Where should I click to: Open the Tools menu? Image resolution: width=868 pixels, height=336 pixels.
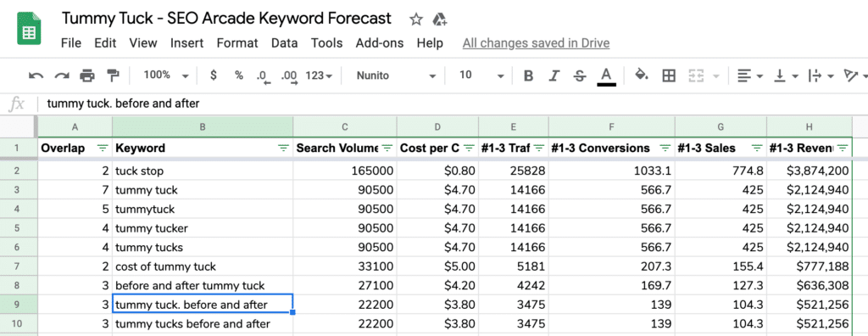[x=326, y=42]
